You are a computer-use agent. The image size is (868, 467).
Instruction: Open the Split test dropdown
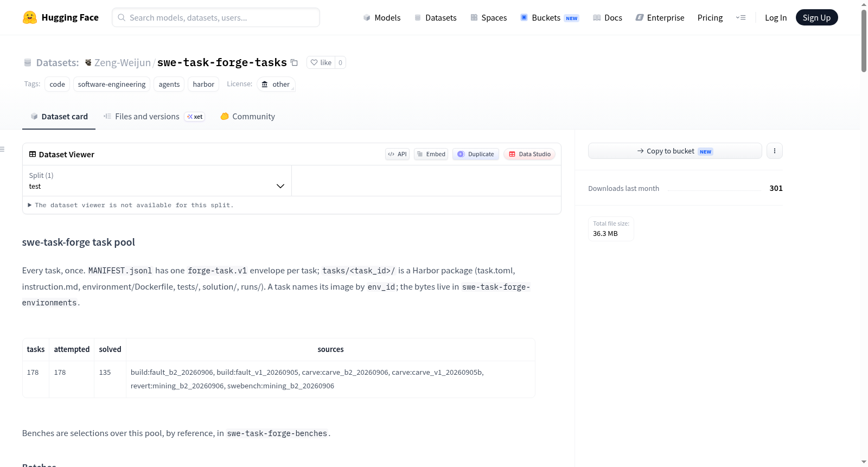[157, 181]
